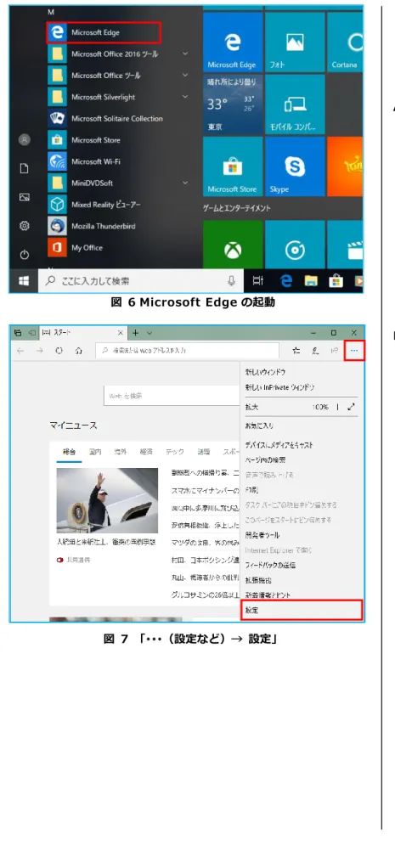395x868 pixels.
Task: Click the Edge forward arrow
Action: (x=39, y=351)
